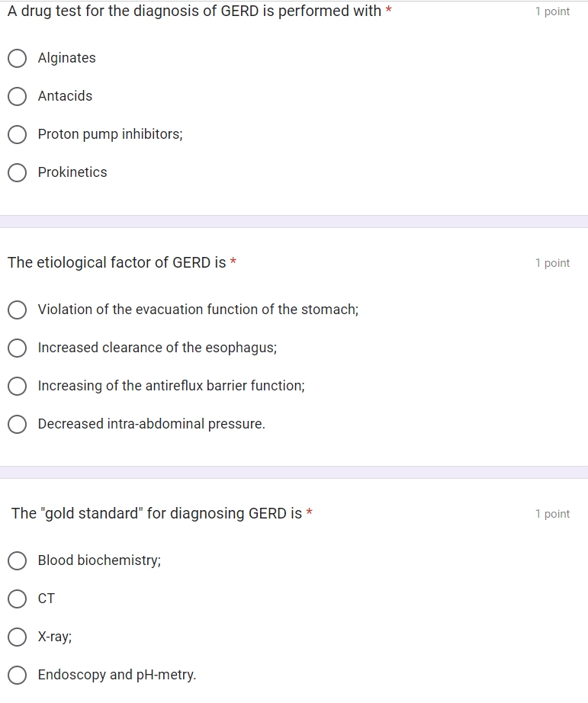Choose CT as the gold standard answer
Viewport: 588px width, 703px height.
pos(17,599)
